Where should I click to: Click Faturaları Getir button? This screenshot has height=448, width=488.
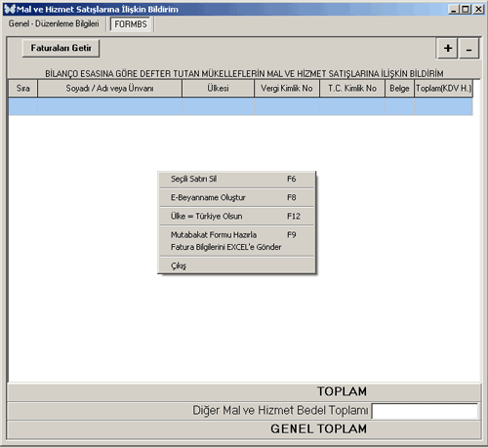61,48
